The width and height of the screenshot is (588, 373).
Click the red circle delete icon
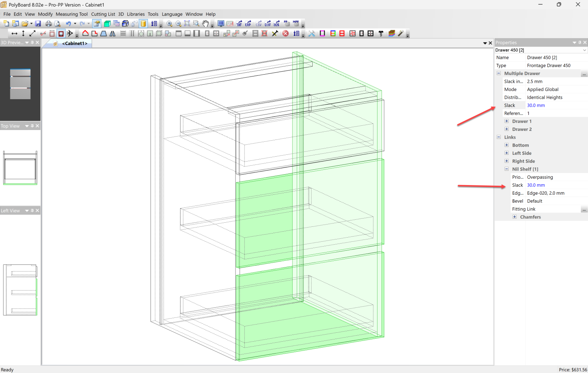tap(285, 34)
